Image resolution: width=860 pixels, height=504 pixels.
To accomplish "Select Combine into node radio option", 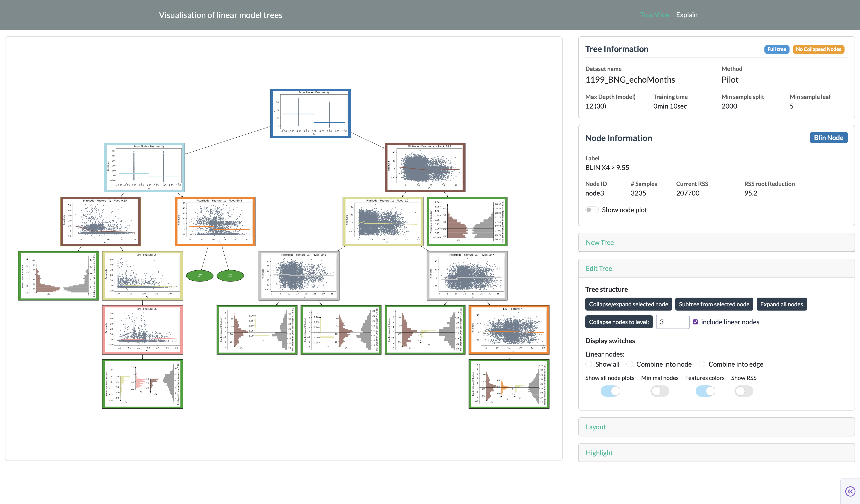I will coord(630,364).
